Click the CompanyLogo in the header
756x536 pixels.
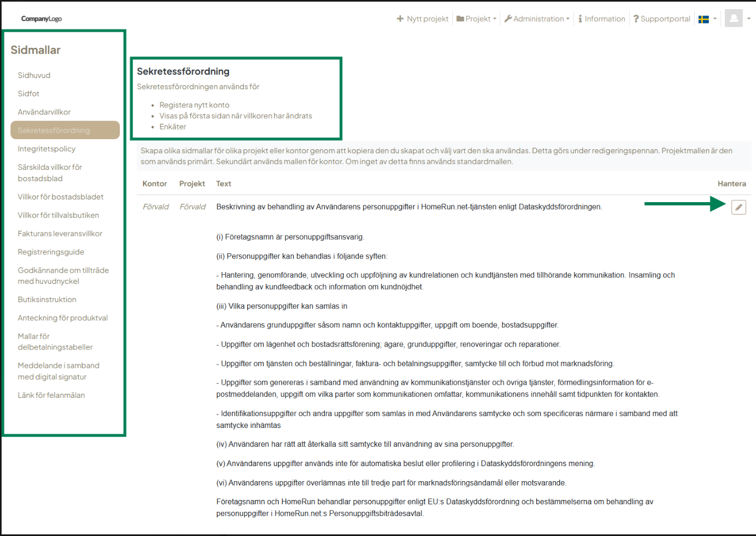tap(41, 19)
